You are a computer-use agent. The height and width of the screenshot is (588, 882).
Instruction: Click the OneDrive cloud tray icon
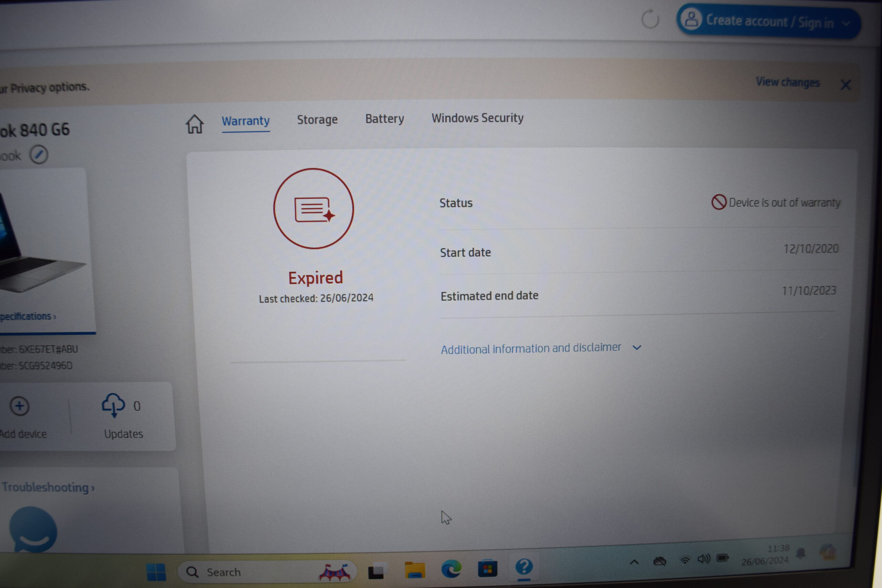[x=660, y=561]
